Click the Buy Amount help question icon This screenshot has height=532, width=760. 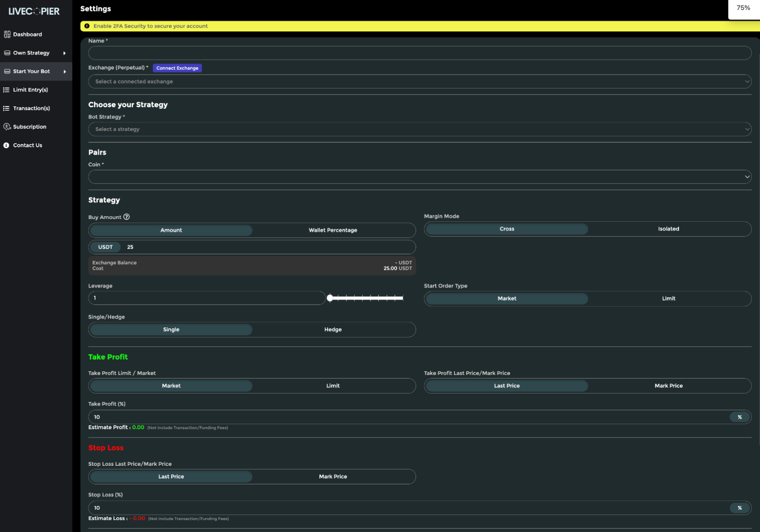pos(126,217)
